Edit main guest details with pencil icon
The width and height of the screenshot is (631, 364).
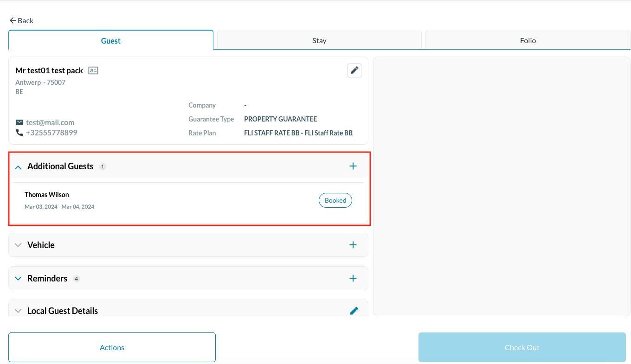(354, 70)
